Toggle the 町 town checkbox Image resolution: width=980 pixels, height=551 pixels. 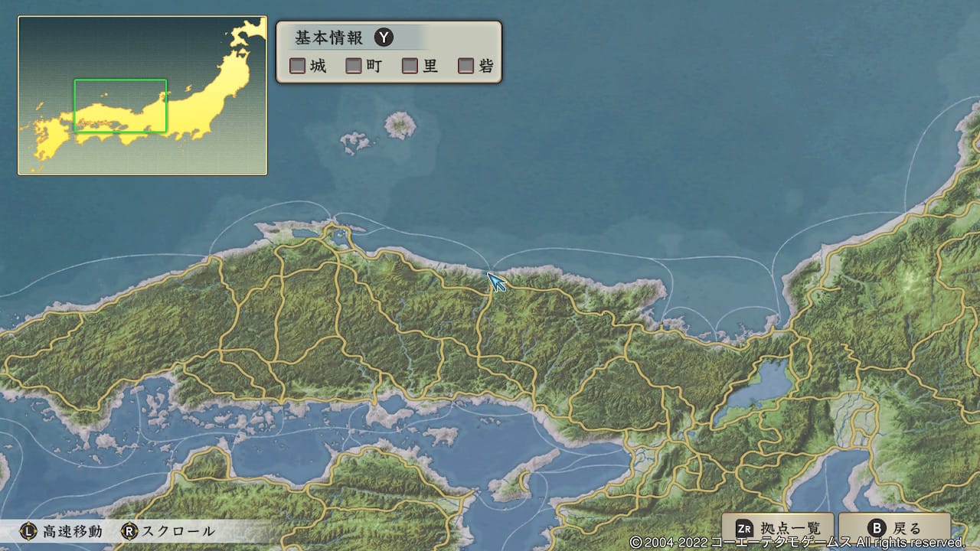click(x=354, y=66)
